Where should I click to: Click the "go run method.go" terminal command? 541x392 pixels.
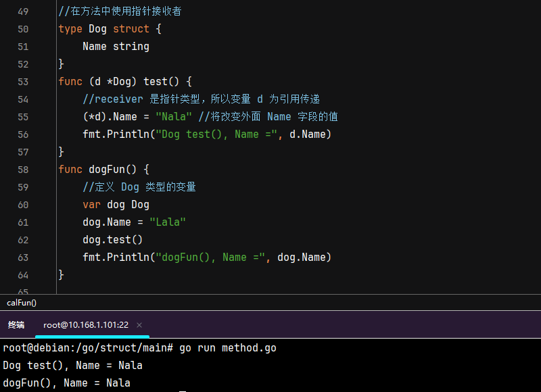click(x=228, y=348)
